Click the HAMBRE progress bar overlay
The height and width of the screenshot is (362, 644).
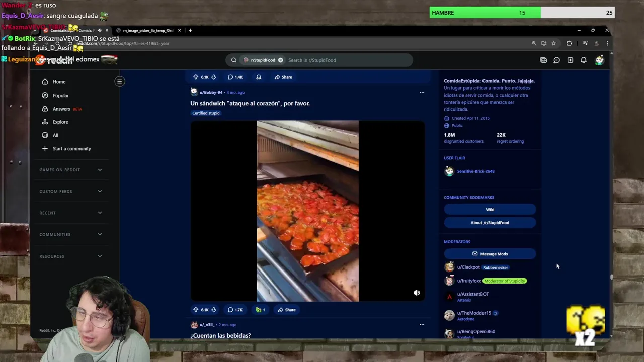(x=522, y=13)
